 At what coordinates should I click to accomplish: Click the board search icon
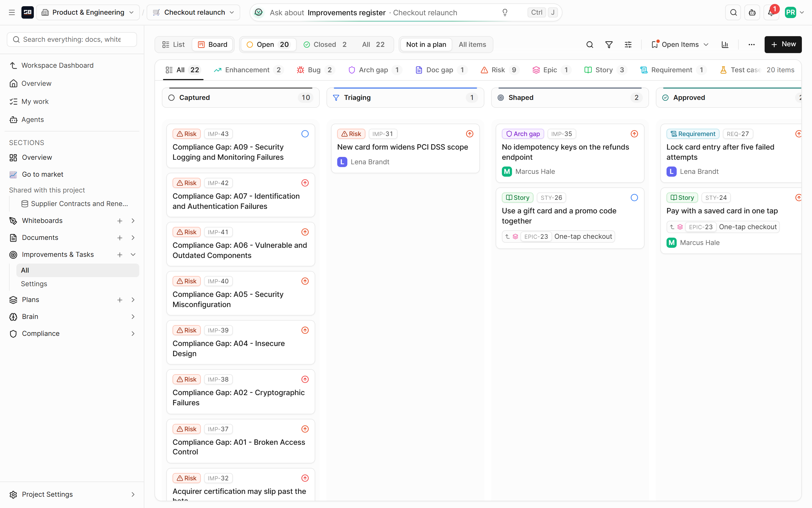[590, 44]
